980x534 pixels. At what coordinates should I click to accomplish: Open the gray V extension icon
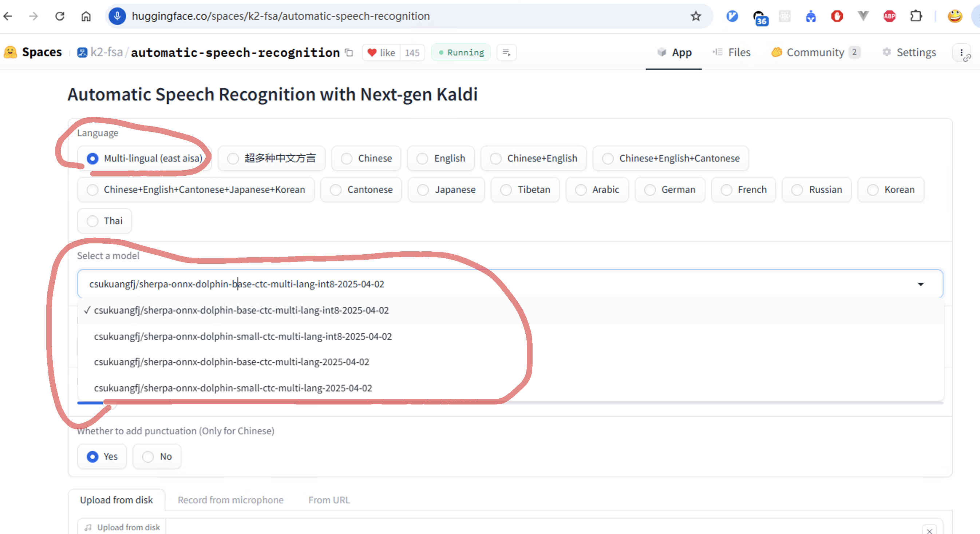863,16
